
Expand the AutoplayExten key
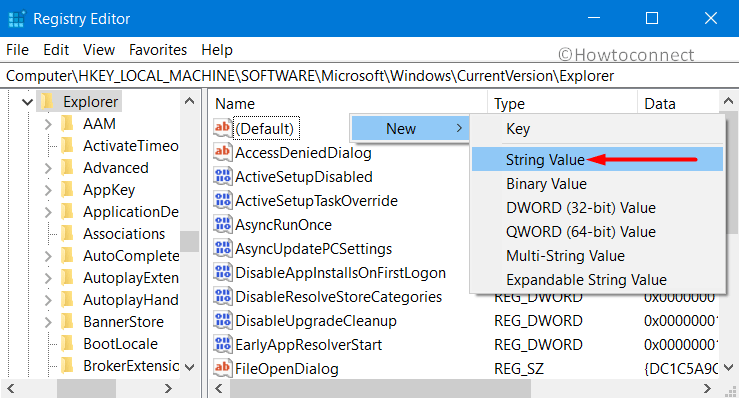tap(48, 278)
